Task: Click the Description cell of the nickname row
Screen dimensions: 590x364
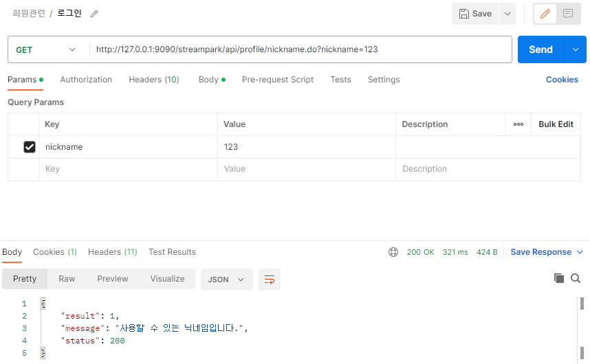Action: [x=488, y=147]
